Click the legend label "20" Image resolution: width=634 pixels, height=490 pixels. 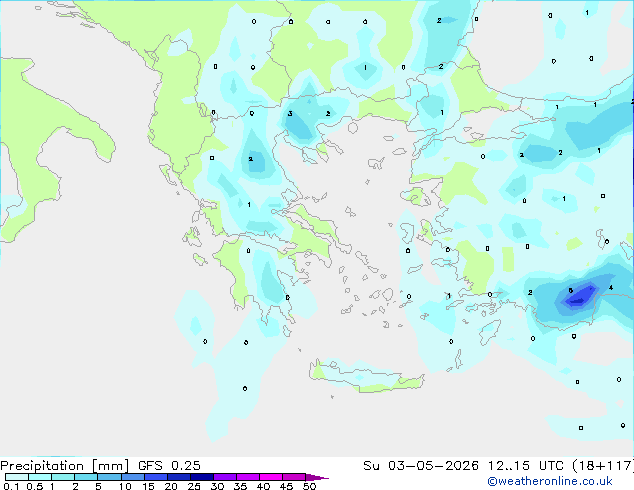tap(171, 486)
